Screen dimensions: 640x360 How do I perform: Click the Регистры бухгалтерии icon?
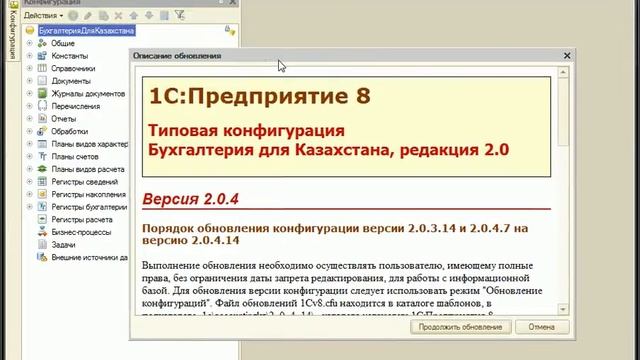tap(42, 207)
